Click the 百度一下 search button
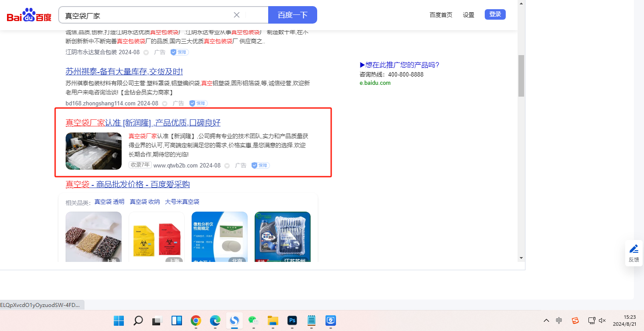 pyautogui.click(x=293, y=15)
